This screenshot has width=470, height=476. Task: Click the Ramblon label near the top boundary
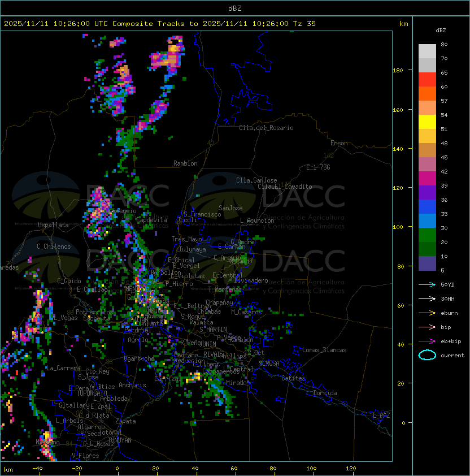[x=185, y=163]
